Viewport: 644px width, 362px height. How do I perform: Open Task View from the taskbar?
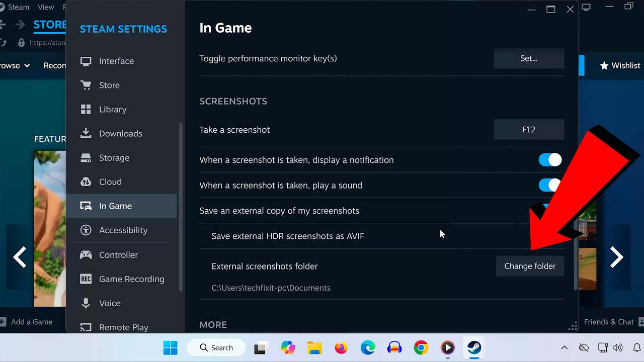point(260,347)
